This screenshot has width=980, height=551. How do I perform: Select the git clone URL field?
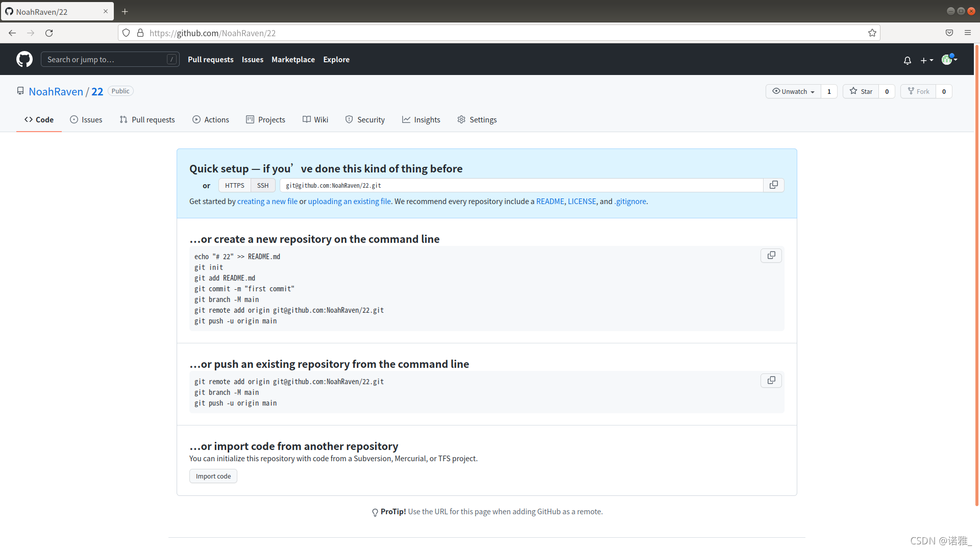pyautogui.click(x=521, y=185)
